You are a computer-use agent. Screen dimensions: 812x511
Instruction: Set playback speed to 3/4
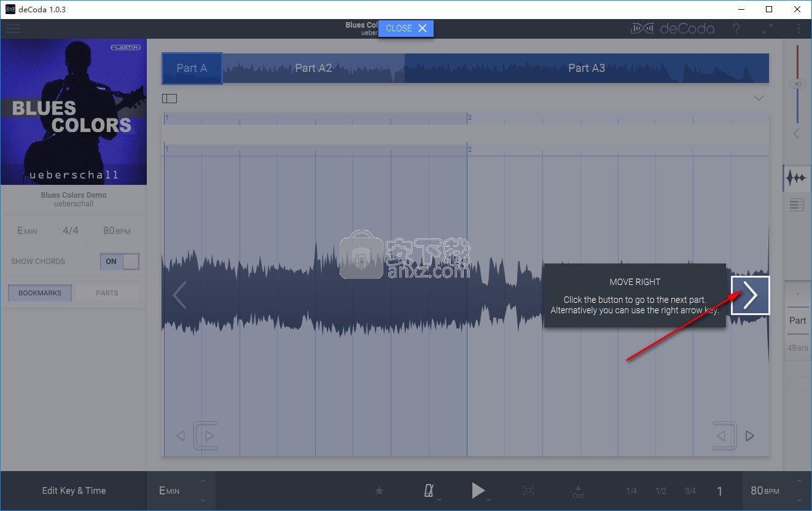[x=690, y=491]
